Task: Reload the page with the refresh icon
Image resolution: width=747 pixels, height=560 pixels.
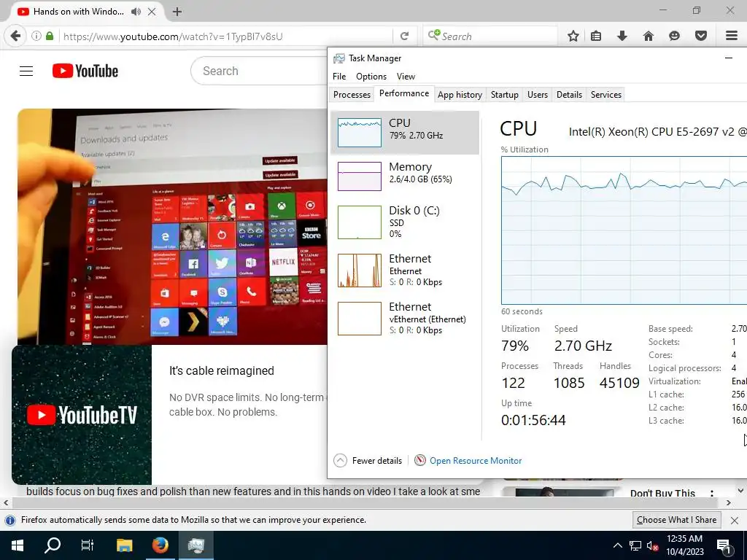Action: [x=404, y=36]
